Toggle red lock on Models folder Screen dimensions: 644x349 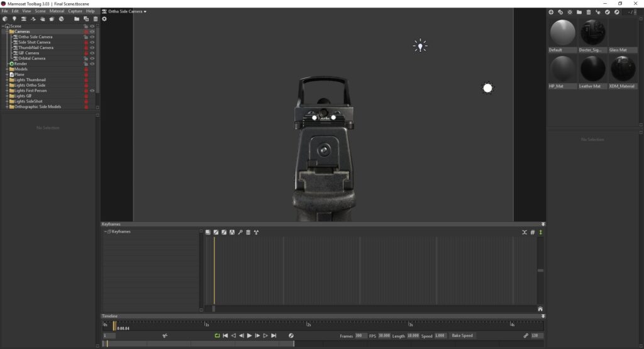86,69
